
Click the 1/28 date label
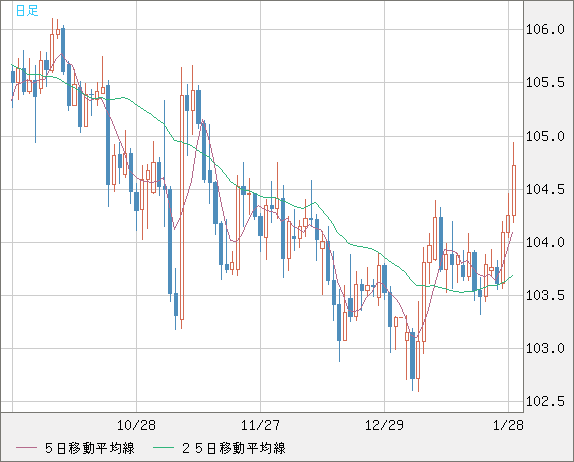click(508, 425)
